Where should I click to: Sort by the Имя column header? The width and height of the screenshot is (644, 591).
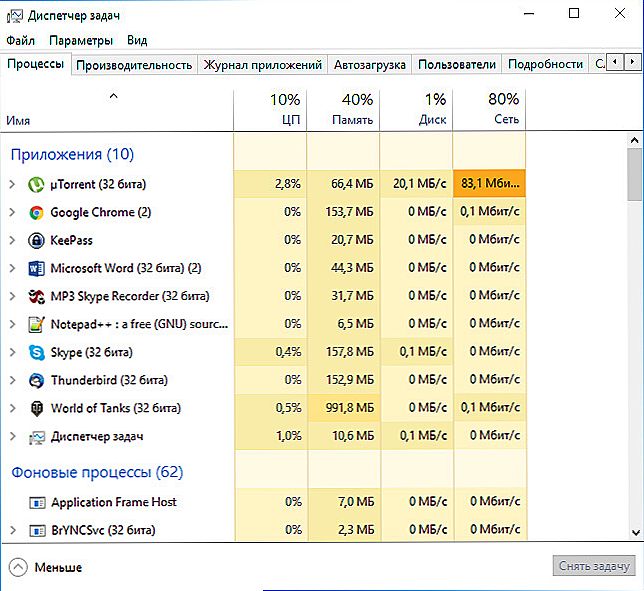tap(117, 110)
